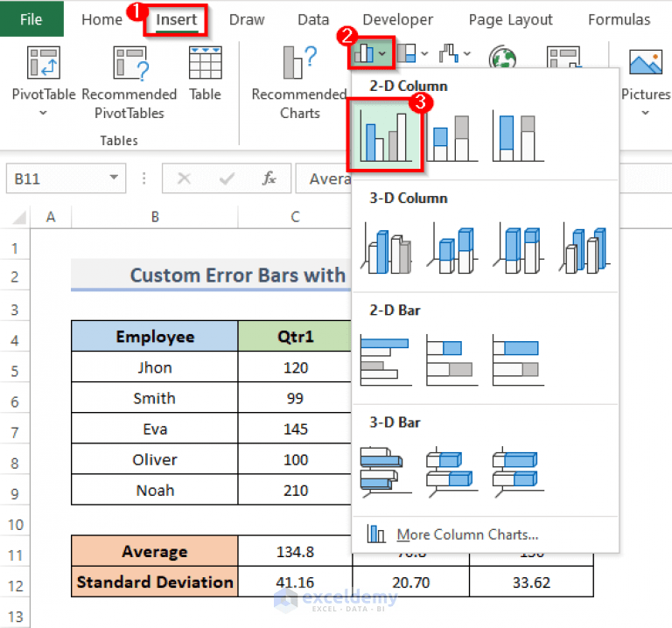Open the Hierarchy chart dropdown
The height and width of the screenshot is (628, 672).
[412, 53]
